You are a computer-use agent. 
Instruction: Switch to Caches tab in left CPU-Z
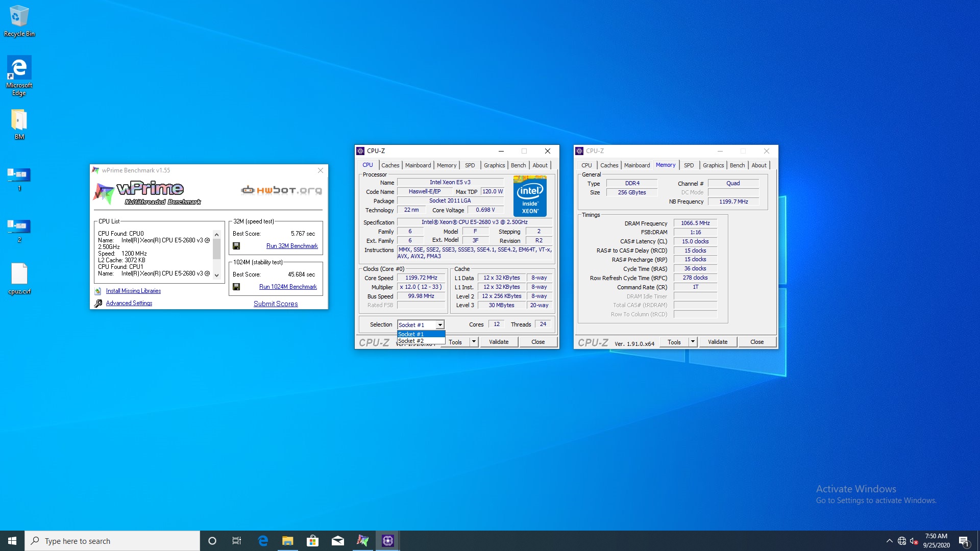pyautogui.click(x=390, y=165)
